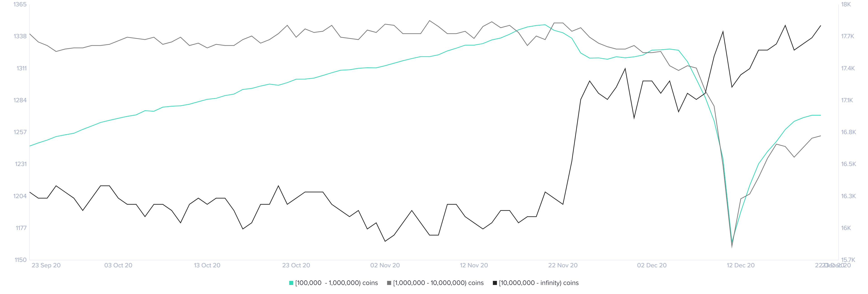This screenshot has height=294, width=868.
Task: Select the 12 Dec 20 x-axis label
Action: (741, 265)
